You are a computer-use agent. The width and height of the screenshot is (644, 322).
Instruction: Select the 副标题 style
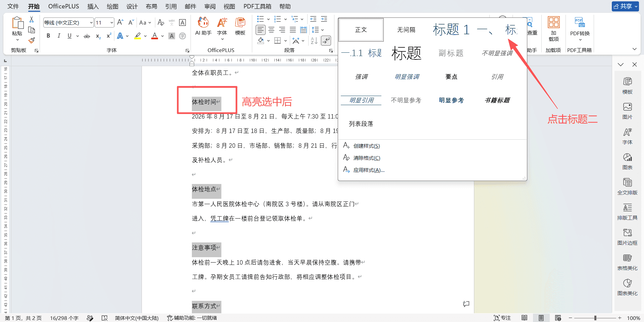pos(451,53)
